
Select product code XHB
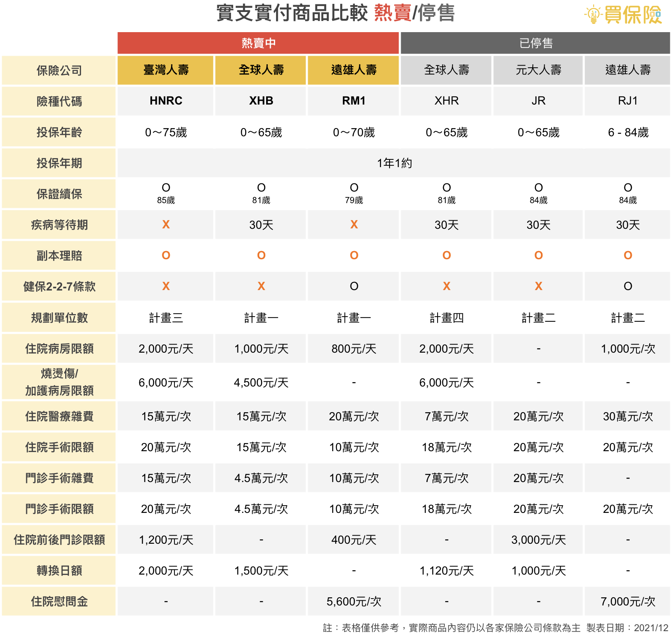(x=261, y=101)
